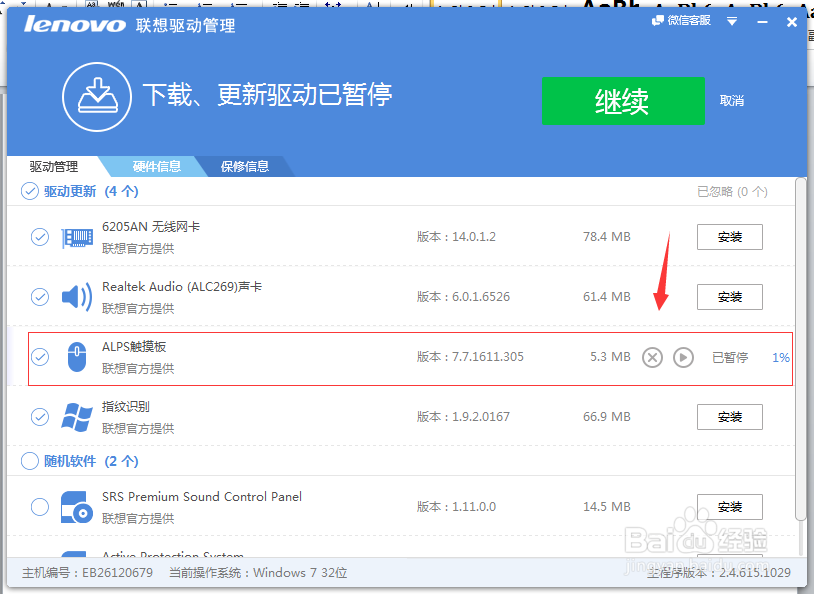Open the title bar dropdown menu arrow
814x594 pixels.
pyautogui.click(x=732, y=22)
